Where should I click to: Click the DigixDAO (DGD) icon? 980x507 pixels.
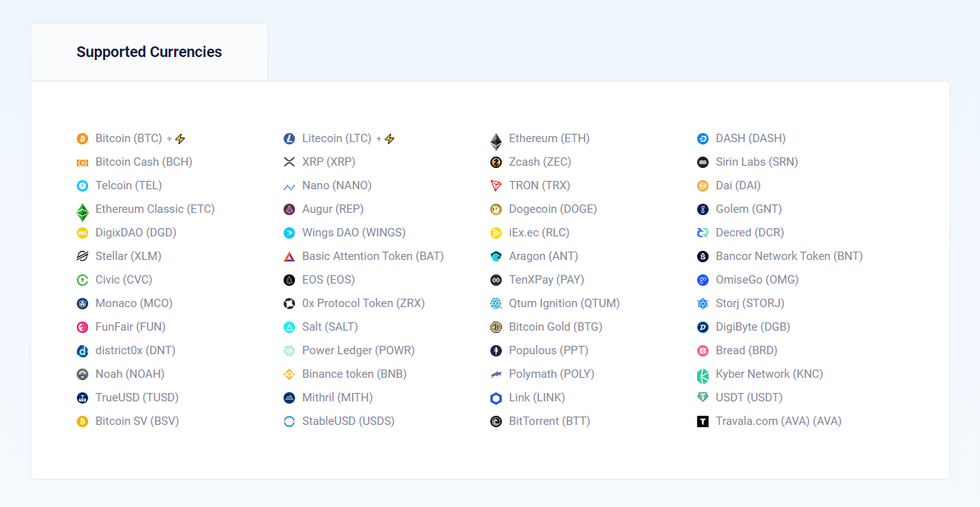(x=83, y=233)
